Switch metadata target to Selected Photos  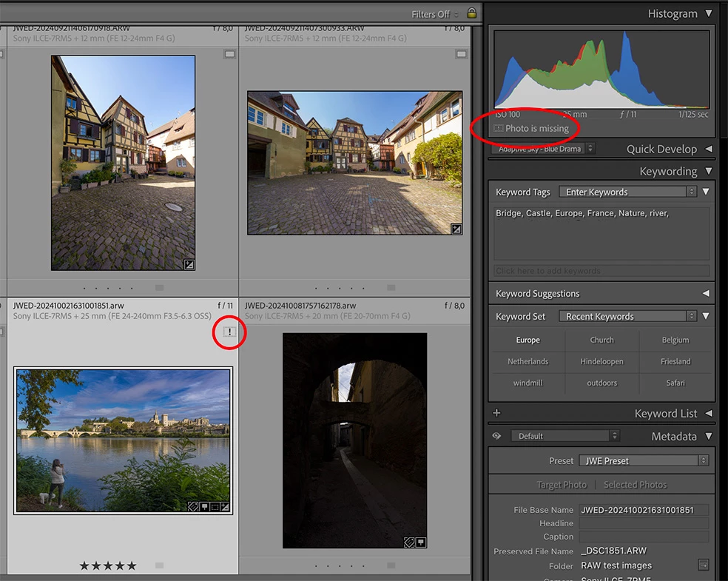click(635, 485)
